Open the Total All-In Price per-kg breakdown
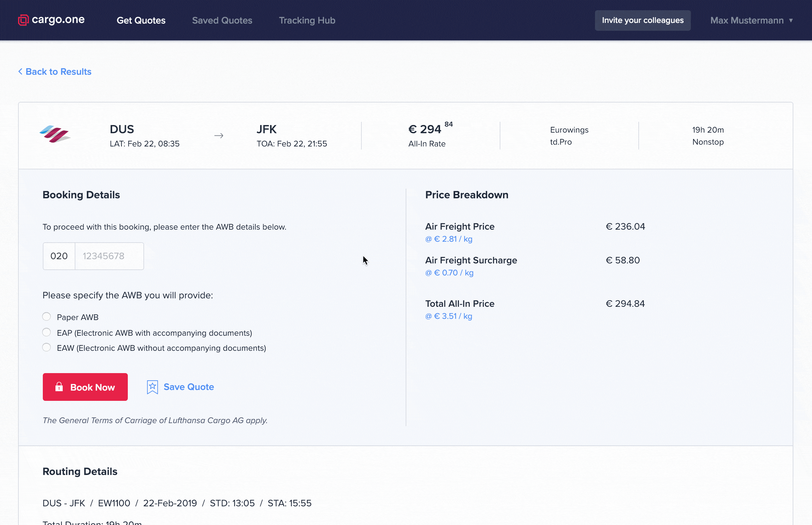 tap(448, 316)
